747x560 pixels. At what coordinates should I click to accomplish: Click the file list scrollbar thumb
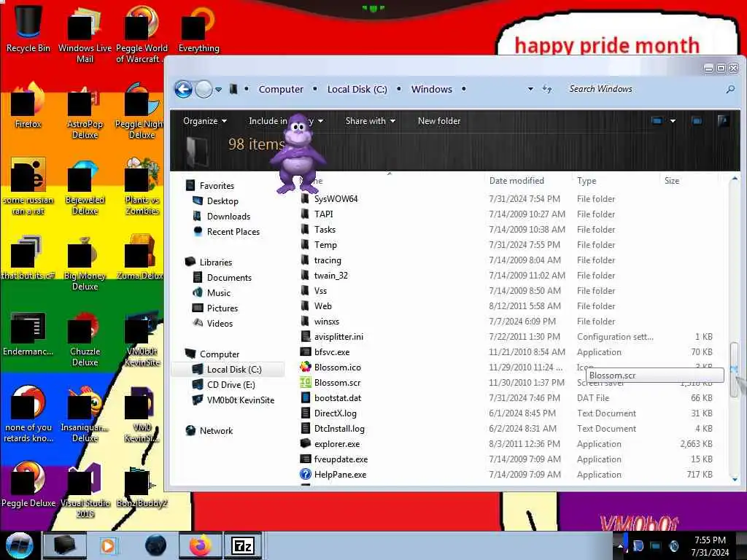click(x=734, y=369)
